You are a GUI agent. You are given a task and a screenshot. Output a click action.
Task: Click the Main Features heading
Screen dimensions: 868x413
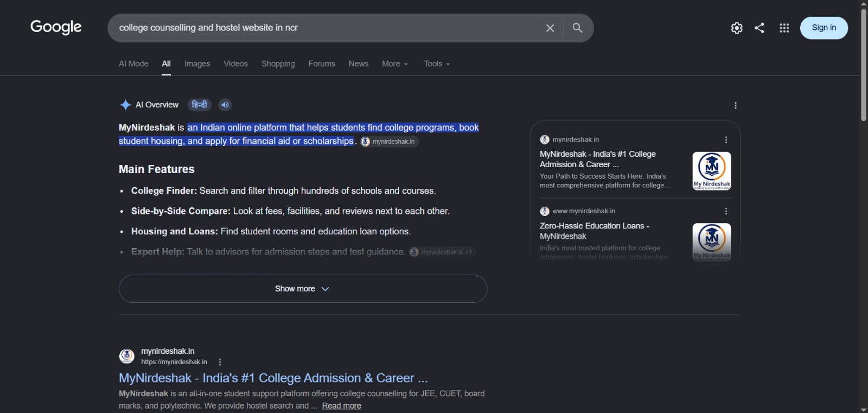point(157,169)
